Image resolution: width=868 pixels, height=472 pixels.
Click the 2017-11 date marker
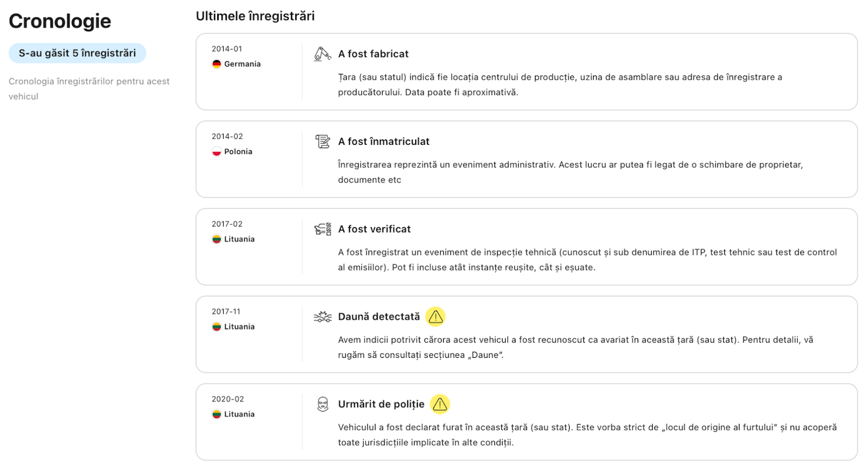(226, 311)
